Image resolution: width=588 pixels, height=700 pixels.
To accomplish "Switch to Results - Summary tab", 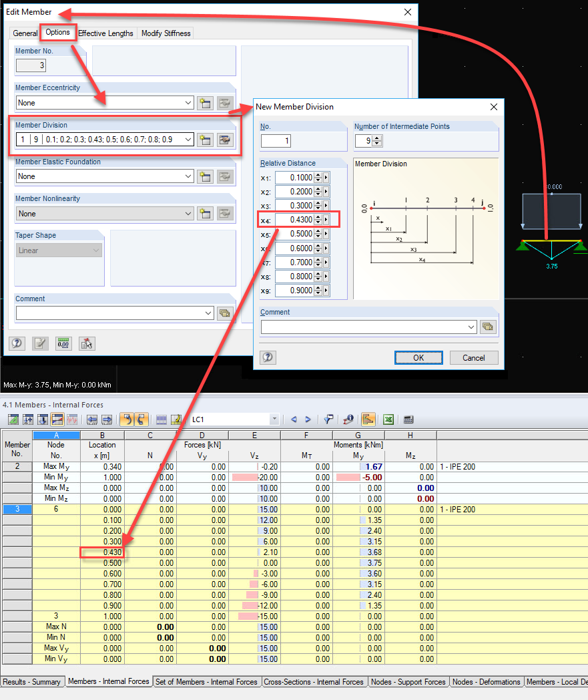I will tap(31, 682).
